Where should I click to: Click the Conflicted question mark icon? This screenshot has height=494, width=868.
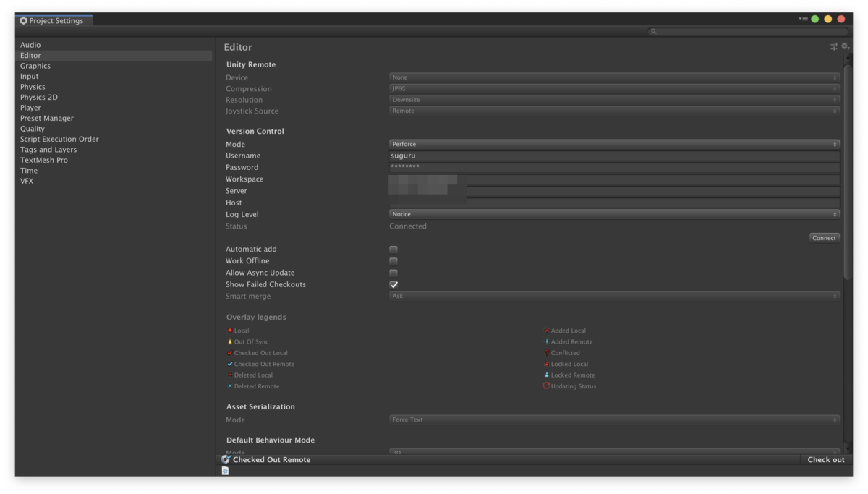[547, 353]
